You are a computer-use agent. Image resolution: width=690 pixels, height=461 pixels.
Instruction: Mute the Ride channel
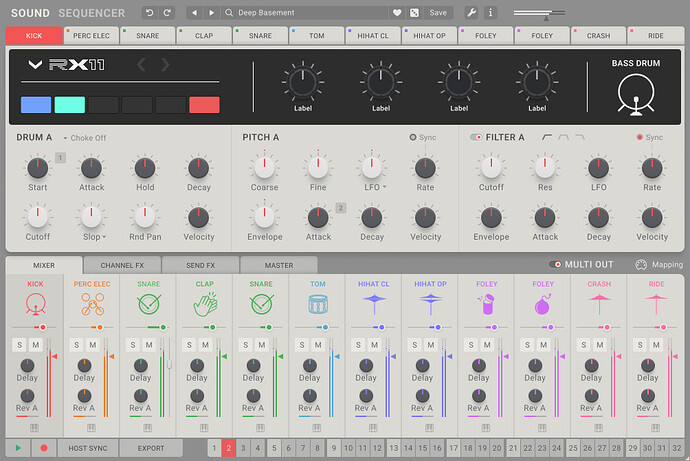click(656, 345)
